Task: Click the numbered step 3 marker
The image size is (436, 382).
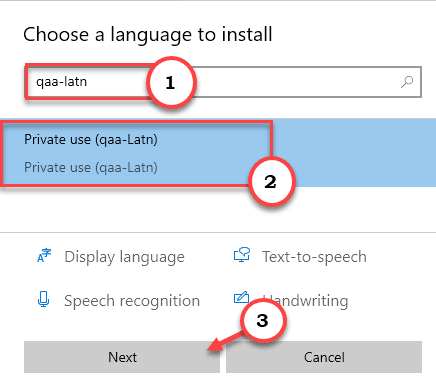Action: (263, 320)
